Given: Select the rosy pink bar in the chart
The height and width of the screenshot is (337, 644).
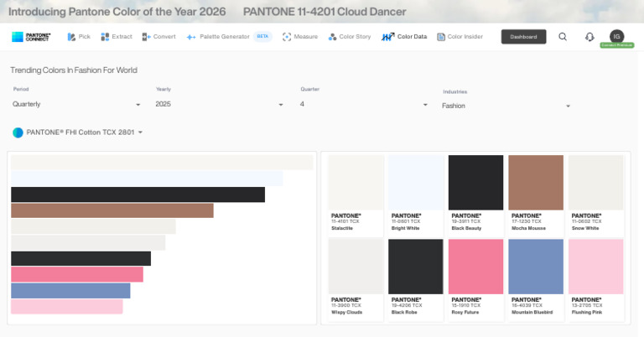Looking at the screenshot, I should tap(77, 274).
